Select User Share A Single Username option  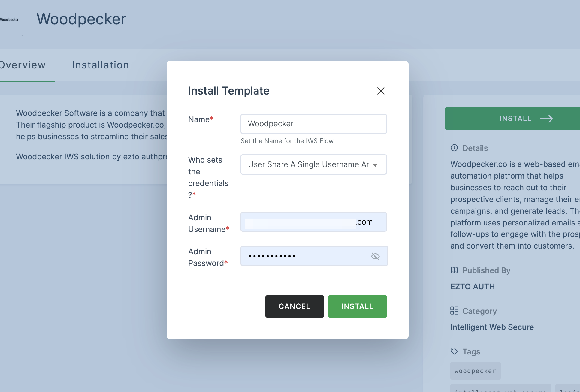pyautogui.click(x=314, y=164)
